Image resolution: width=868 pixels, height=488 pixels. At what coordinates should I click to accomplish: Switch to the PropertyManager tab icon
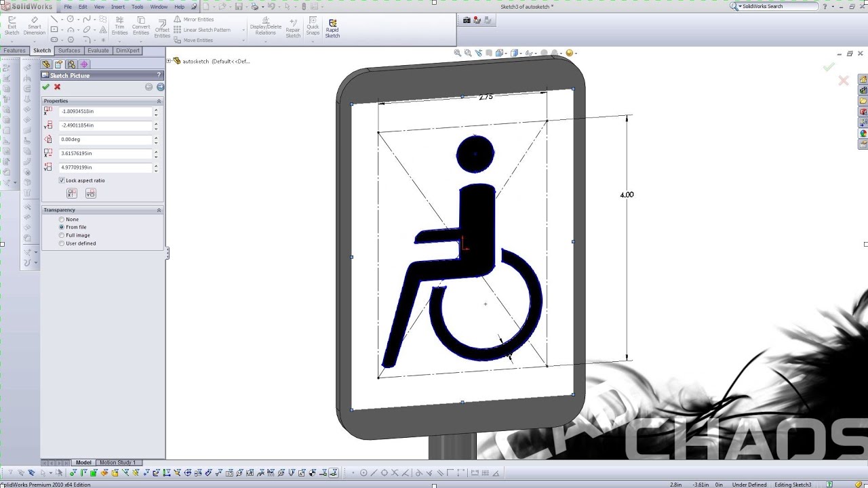click(x=59, y=64)
